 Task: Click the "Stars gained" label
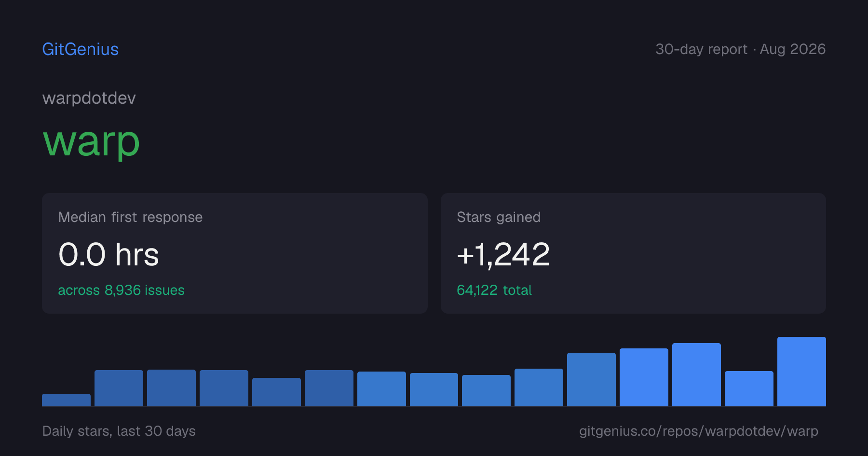point(499,217)
